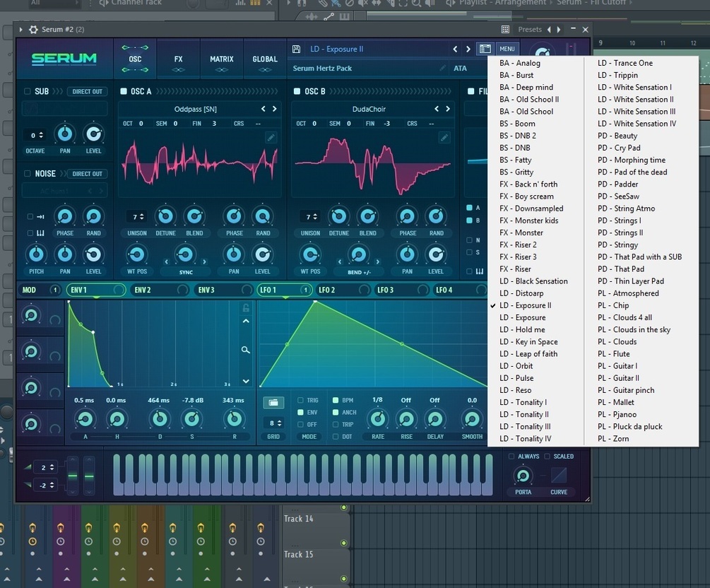Switch to the FX tab

[x=179, y=59]
